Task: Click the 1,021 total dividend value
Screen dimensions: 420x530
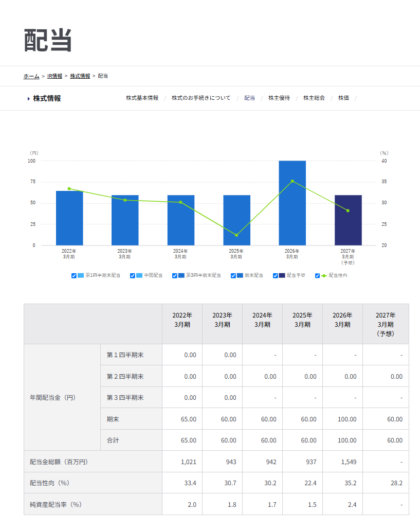Action: pos(188,462)
